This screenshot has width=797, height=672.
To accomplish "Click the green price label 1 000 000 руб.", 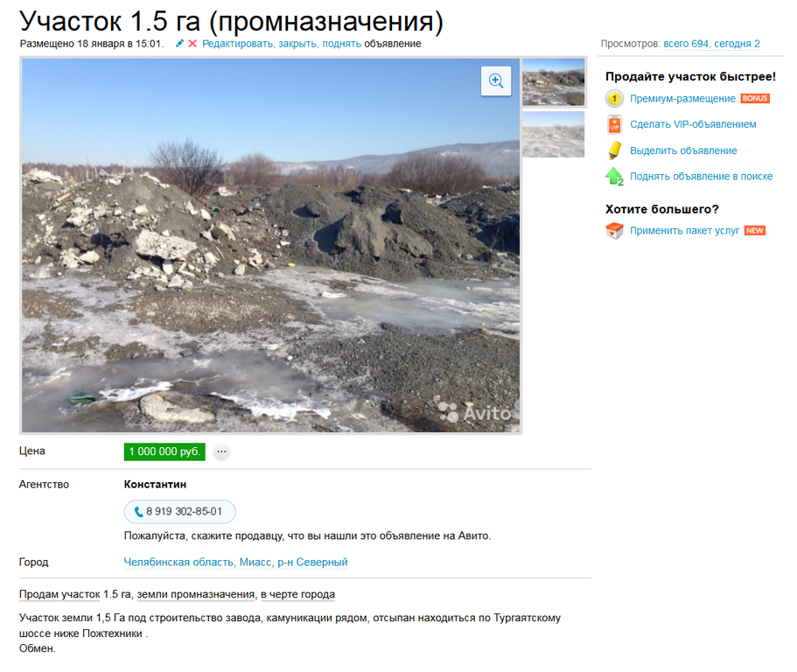I will coord(164,451).
